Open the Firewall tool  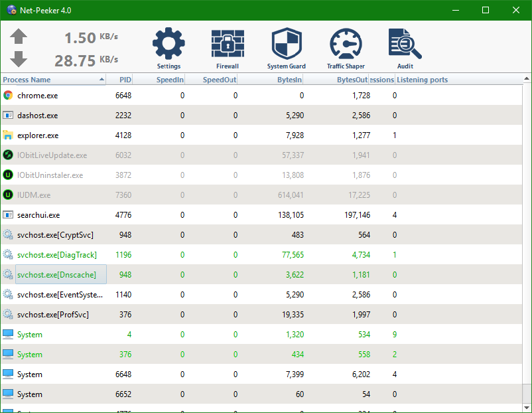[x=228, y=45]
